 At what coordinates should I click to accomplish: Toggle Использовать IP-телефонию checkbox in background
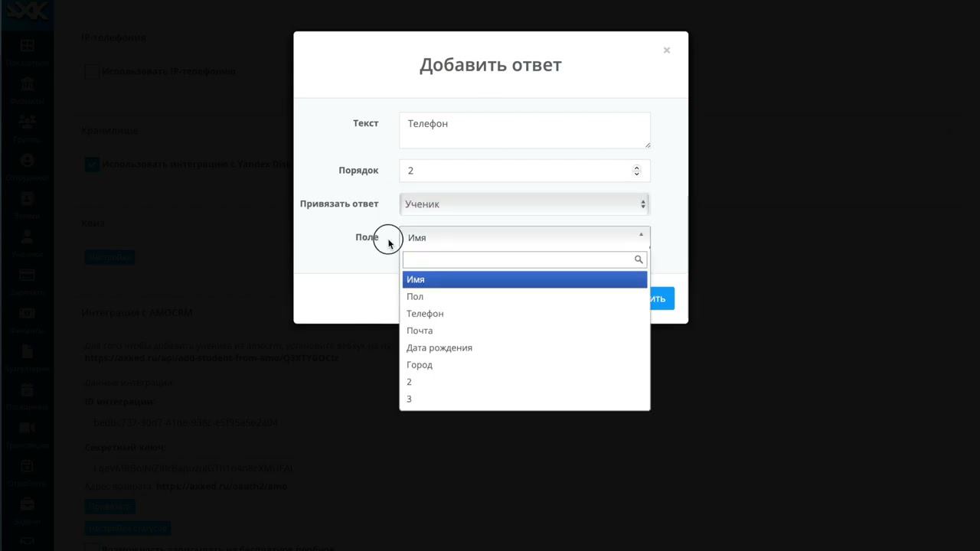tap(92, 71)
